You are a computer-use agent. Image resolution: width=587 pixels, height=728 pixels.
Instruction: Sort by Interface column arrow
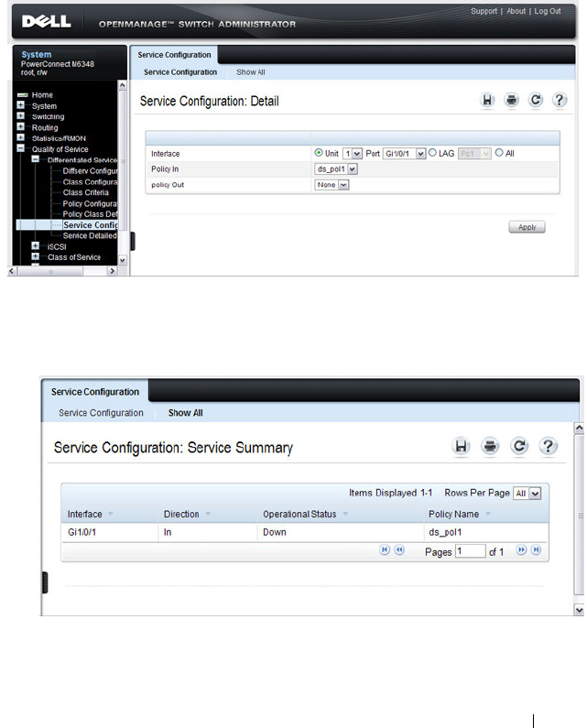point(111,514)
